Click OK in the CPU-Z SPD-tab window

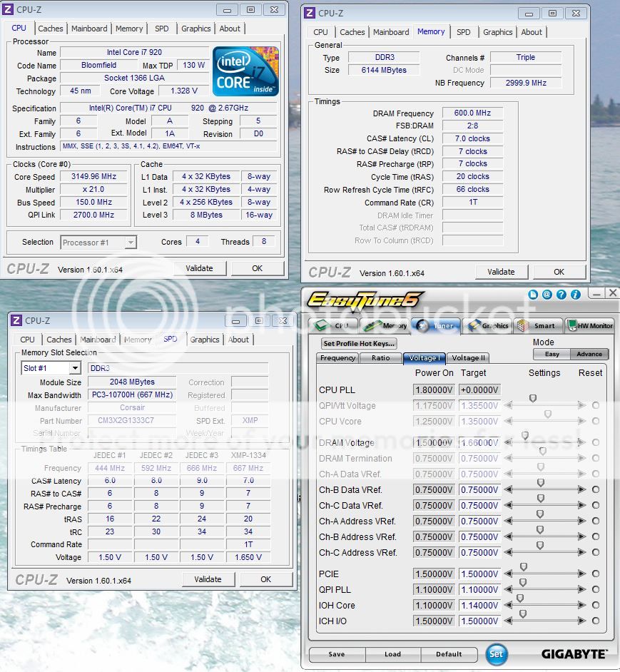[x=266, y=579]
